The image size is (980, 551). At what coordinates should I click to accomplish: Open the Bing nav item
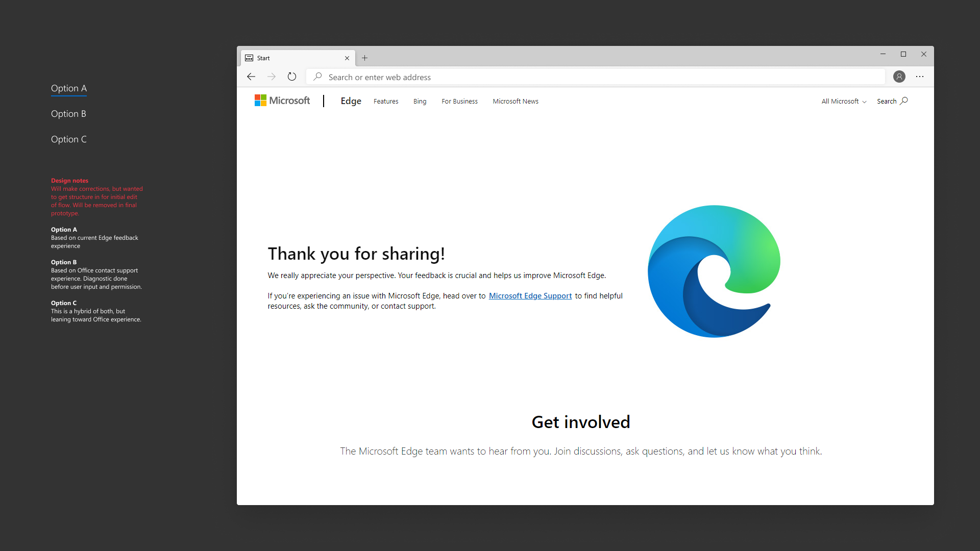click(420, 102)
